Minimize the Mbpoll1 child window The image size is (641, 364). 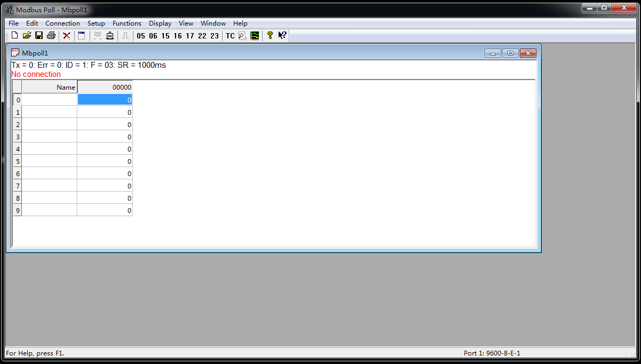point(493,53)
